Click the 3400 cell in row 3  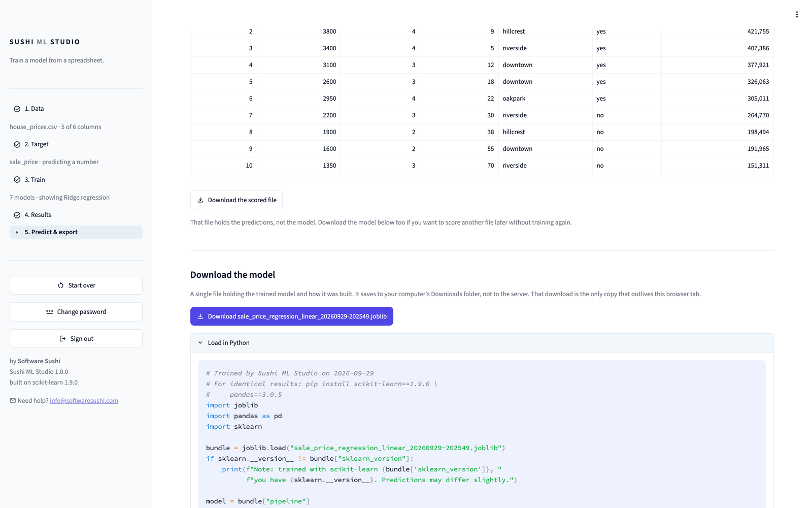click(299, 48)
